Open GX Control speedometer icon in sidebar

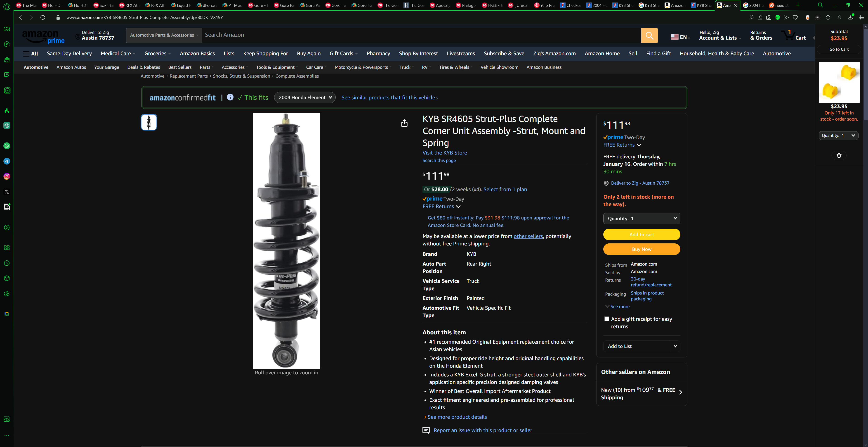7,44
